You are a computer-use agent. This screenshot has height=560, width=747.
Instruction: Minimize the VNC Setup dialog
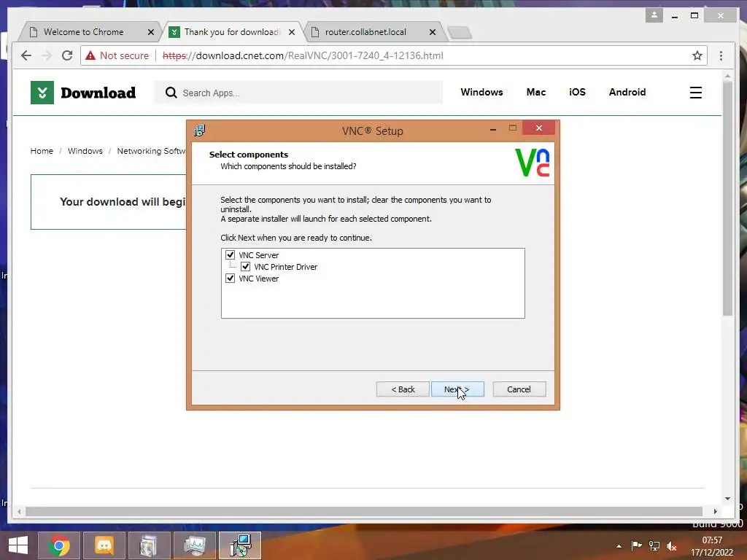[493, 128]
